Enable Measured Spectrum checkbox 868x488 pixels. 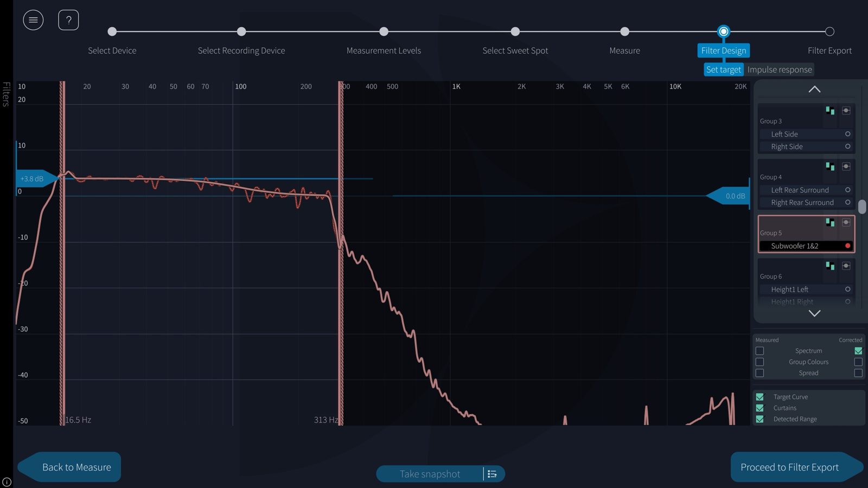tap(759, 351)
